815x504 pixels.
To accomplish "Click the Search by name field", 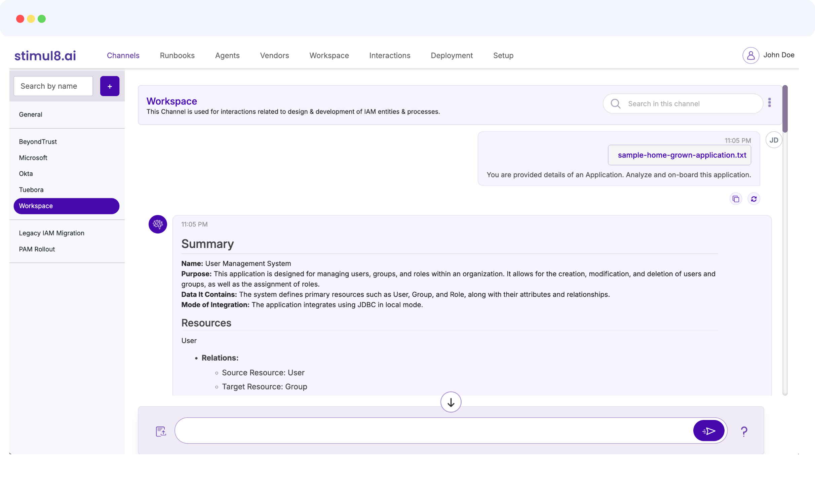I will [x=53, y=86].
